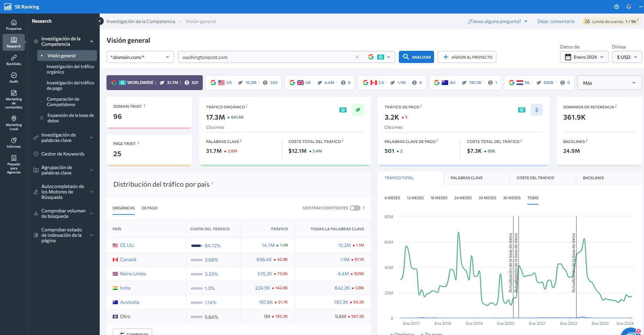Open Comparación de Competidores menu item

point(63,102)
